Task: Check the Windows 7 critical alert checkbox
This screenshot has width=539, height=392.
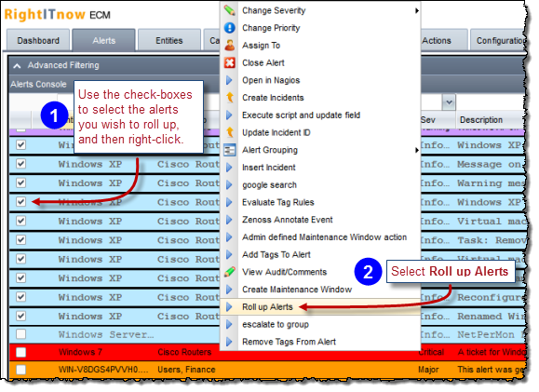Action: 21,352
